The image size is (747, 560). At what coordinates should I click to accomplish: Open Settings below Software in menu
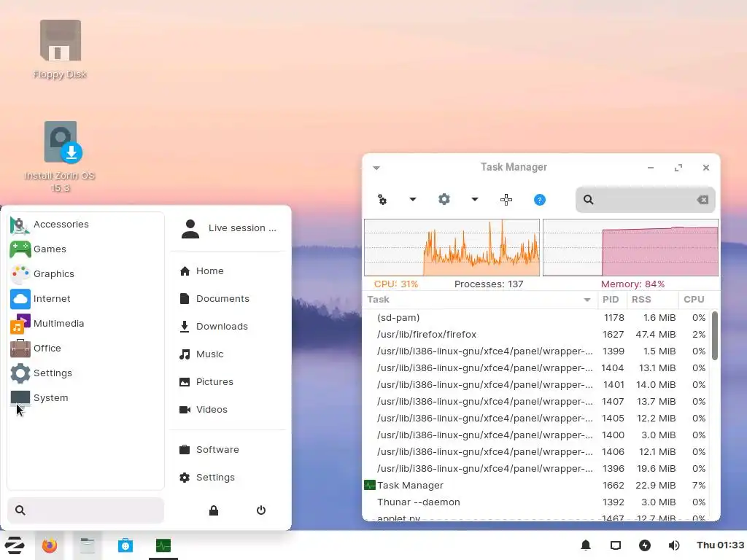[x=228, y=477]
